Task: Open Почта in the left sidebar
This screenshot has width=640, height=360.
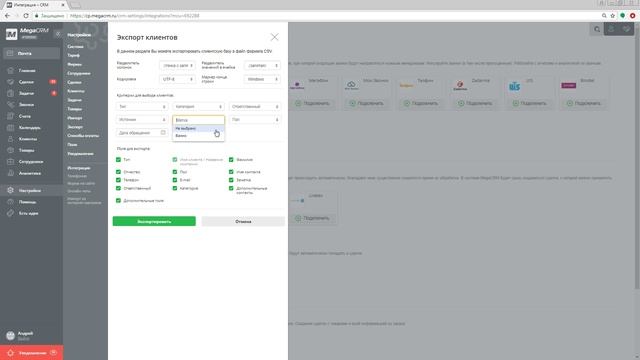Action: coord(31,53)
